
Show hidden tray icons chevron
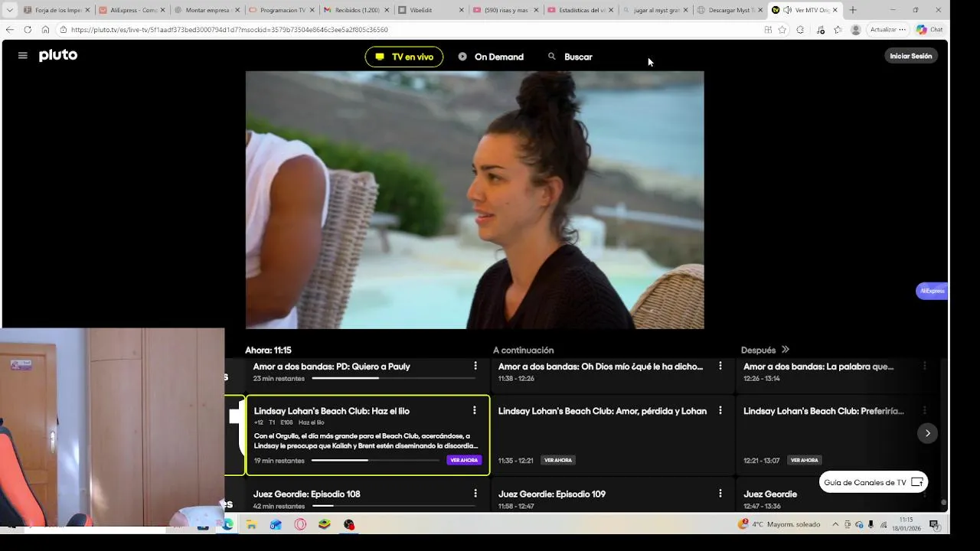[835, 524]
